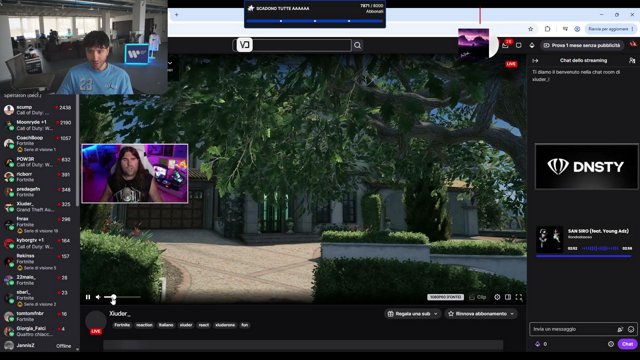The width and height of the screenshot is (640, 360).
Task: Click the Fortnite tag
Action: pyautogui.click(x=122, y=325)
